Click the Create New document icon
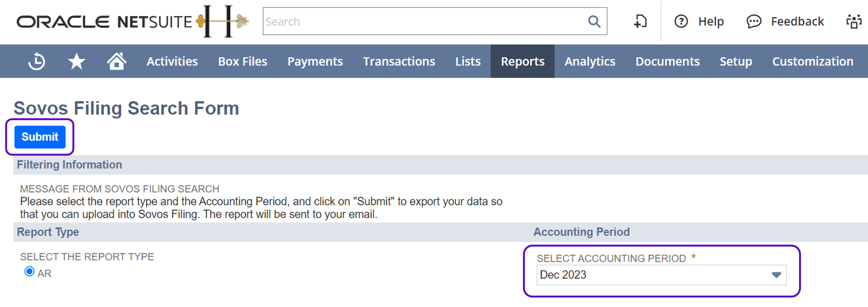The height and width of the screenshot is (307, 868). coord(640,21)
